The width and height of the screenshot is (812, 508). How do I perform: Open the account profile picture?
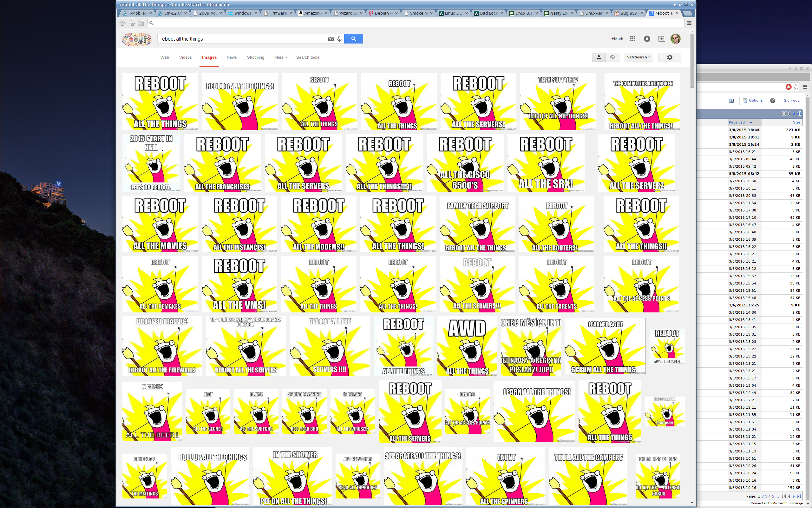click(675, 39)
